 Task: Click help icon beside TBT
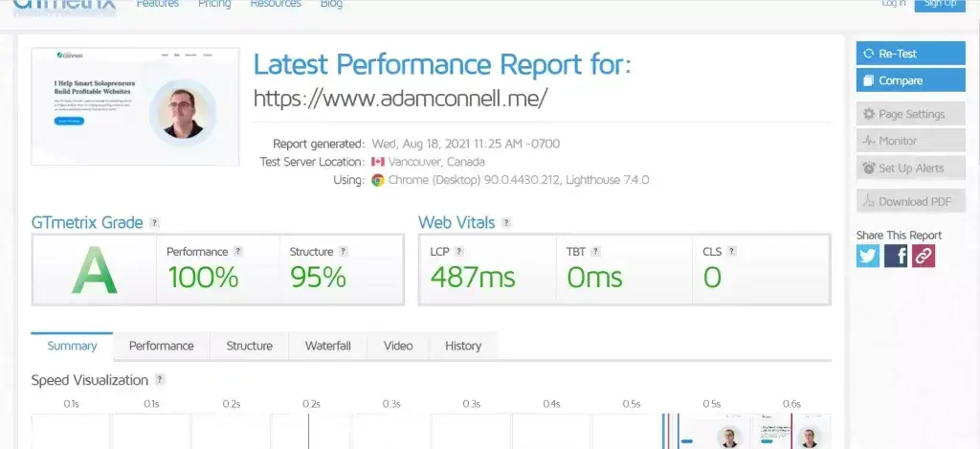pos(595,251)
